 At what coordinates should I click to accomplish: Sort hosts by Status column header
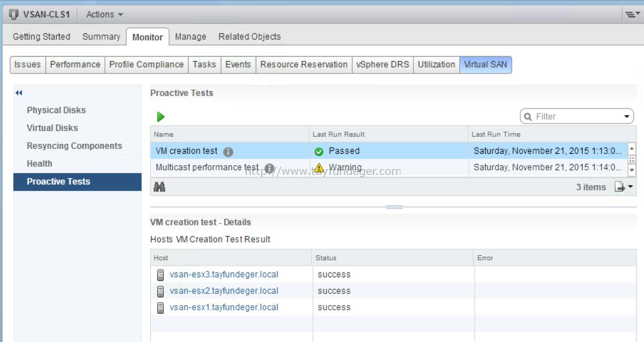tap(392, 258)
